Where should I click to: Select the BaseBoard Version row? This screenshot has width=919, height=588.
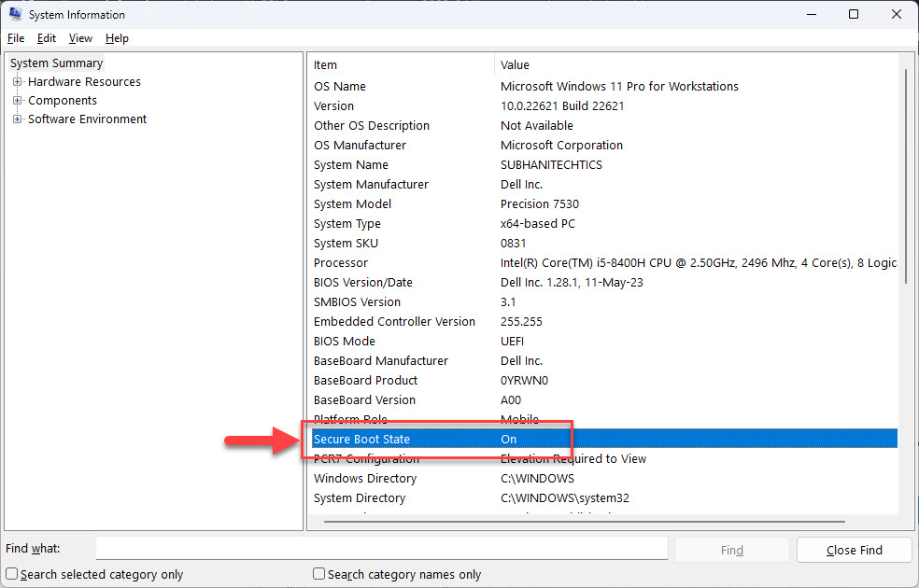(x=604, y=400)
